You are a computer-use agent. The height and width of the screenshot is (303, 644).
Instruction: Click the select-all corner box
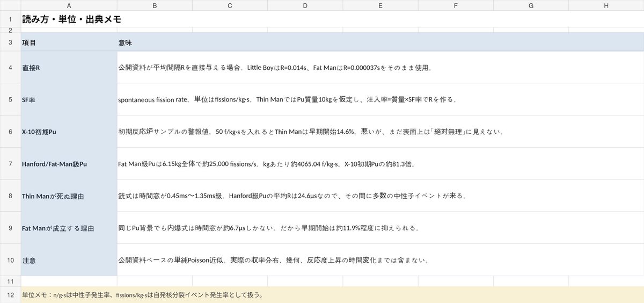click(x=10, y=5)
